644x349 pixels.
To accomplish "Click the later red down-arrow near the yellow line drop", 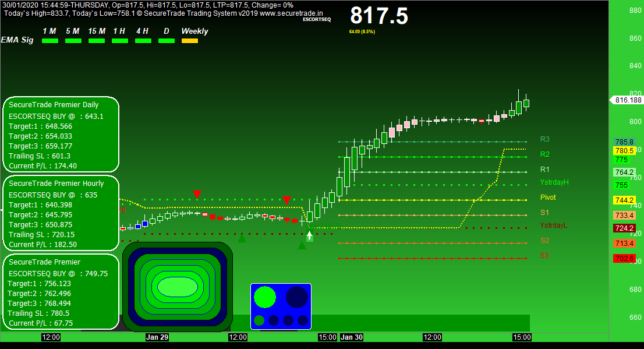I will point(286,200).
